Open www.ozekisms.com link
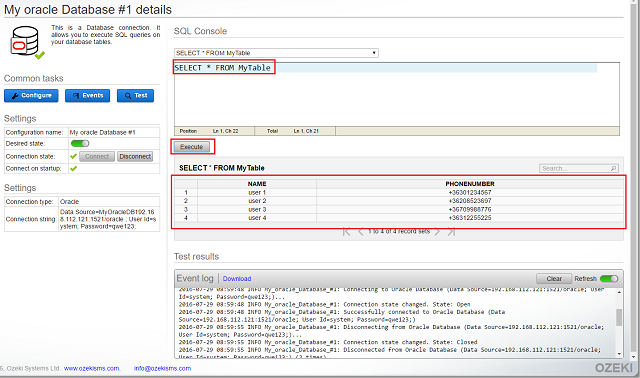 coord(92,368)
